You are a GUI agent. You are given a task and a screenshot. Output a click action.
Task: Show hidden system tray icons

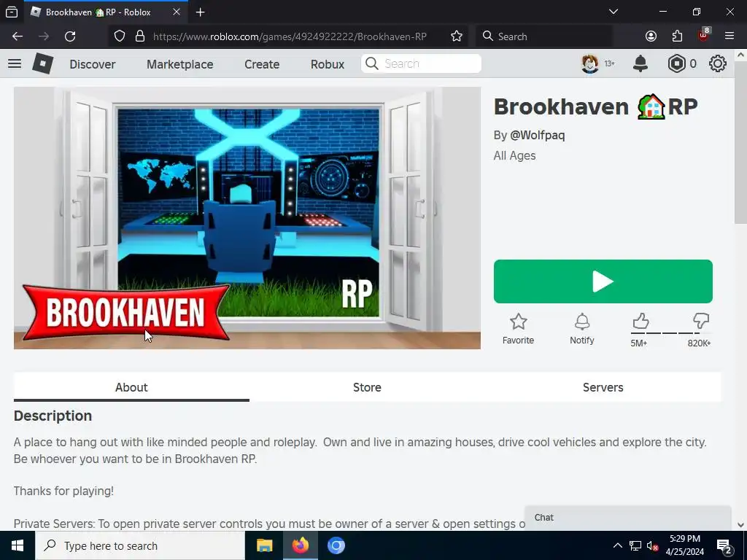point(617,545)
